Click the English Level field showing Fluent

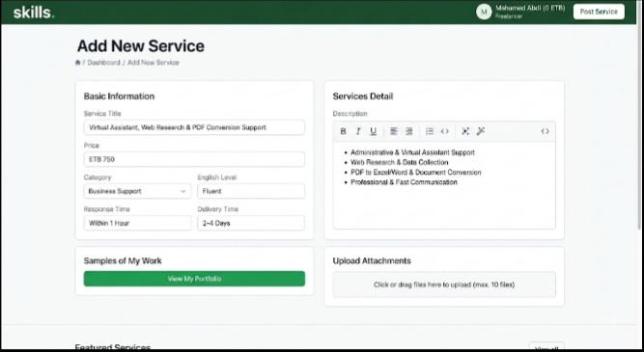tap(251, 191)
